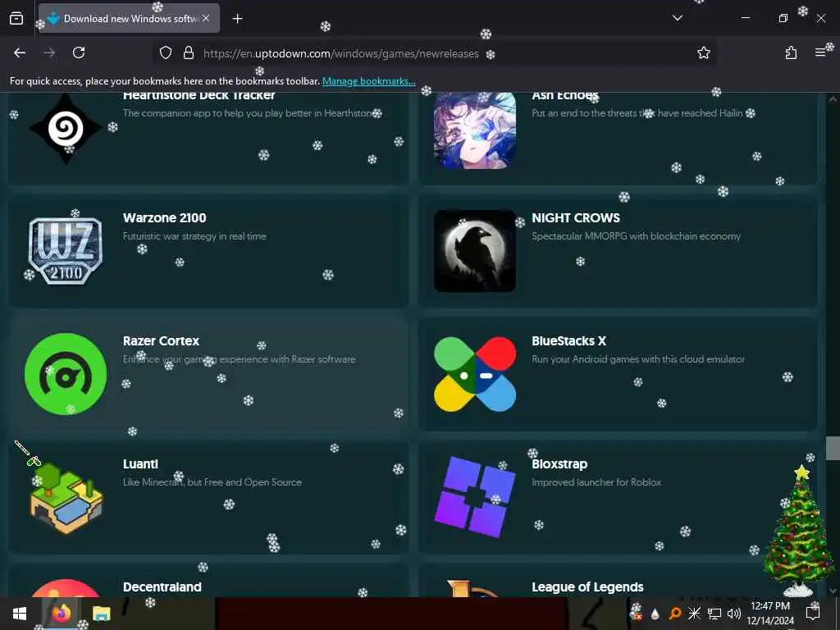Screen dimensions: 840x630
Task: Open Firefox View in the tab bar
Action: click(x=16, y=18)
